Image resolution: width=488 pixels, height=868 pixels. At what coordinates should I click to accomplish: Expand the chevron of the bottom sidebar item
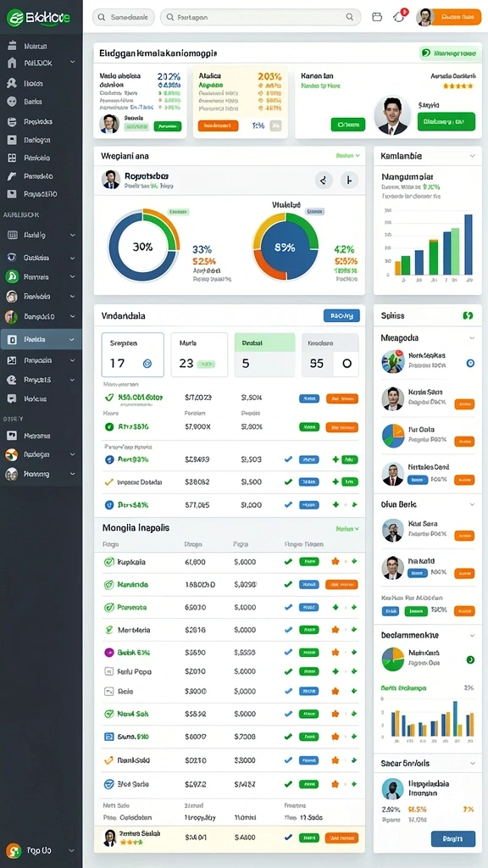(x=71, y=849)
